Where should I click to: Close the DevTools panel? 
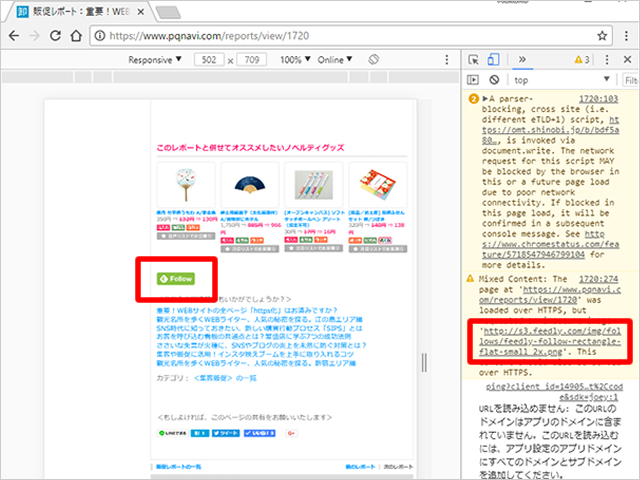coord(627,60)
